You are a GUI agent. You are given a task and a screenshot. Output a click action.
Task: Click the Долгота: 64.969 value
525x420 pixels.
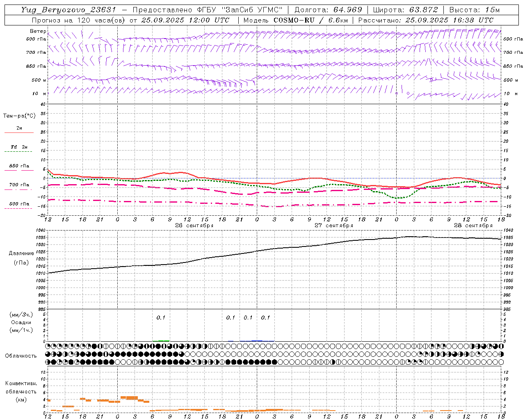pos(328,10)
